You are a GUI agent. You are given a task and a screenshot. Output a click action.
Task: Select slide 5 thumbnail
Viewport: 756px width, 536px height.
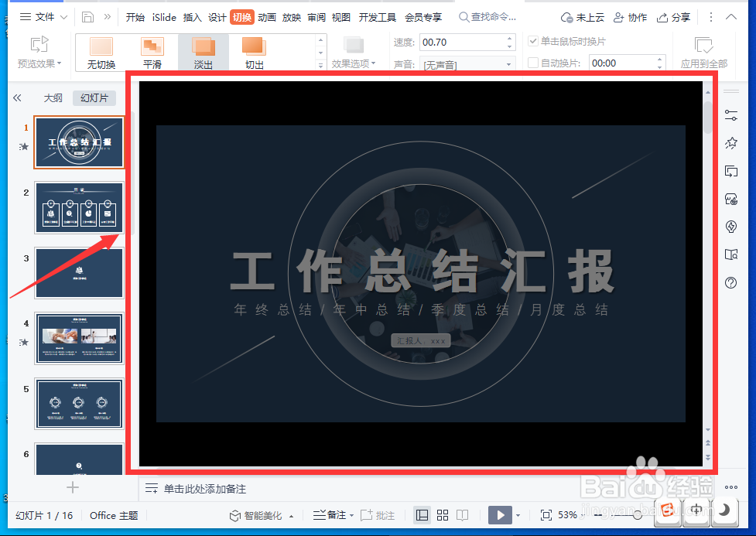pyautogui.click(x=79, y=404)
